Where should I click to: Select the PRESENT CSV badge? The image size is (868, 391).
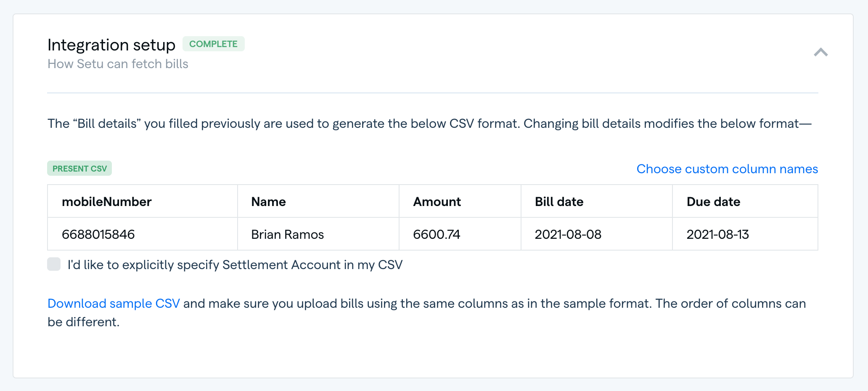point(79,168)
